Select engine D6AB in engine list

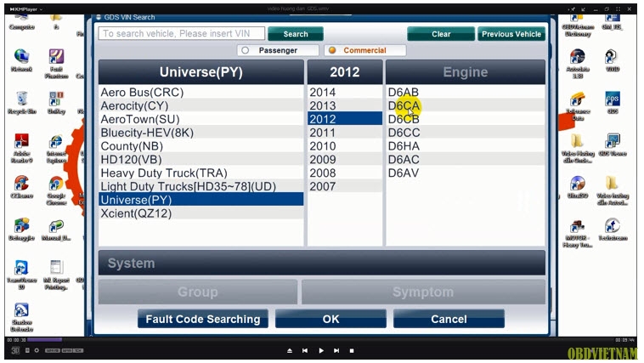pyautogui.click(x=466, y=92)
